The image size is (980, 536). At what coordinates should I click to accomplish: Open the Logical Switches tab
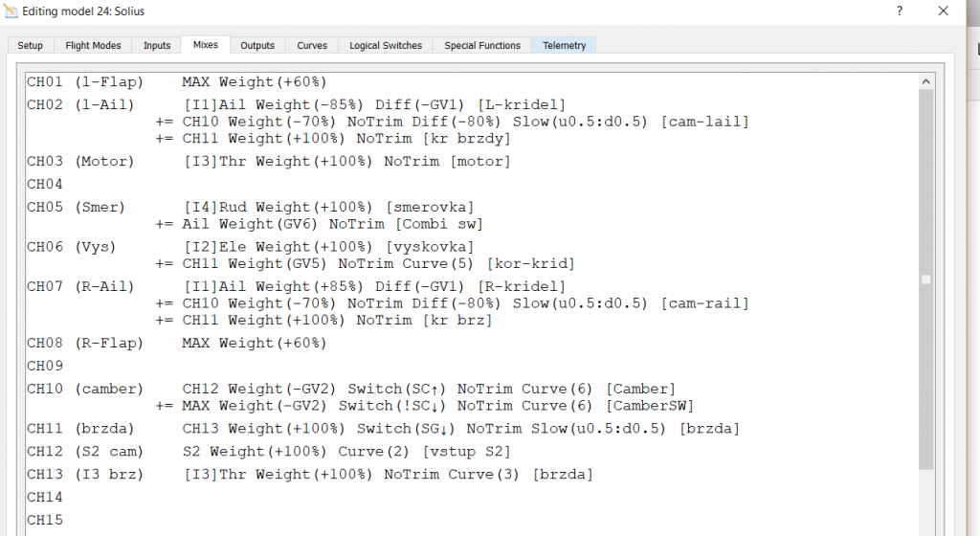[383, 45]
